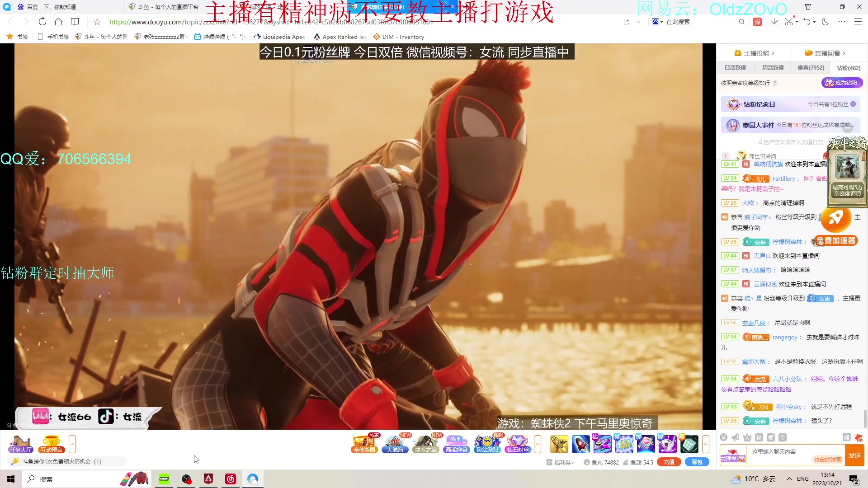Viewport: 868px width, 488px height.
Task: Click the share icon in address bar
Action: pyautogui.click(x=626, y=22)
